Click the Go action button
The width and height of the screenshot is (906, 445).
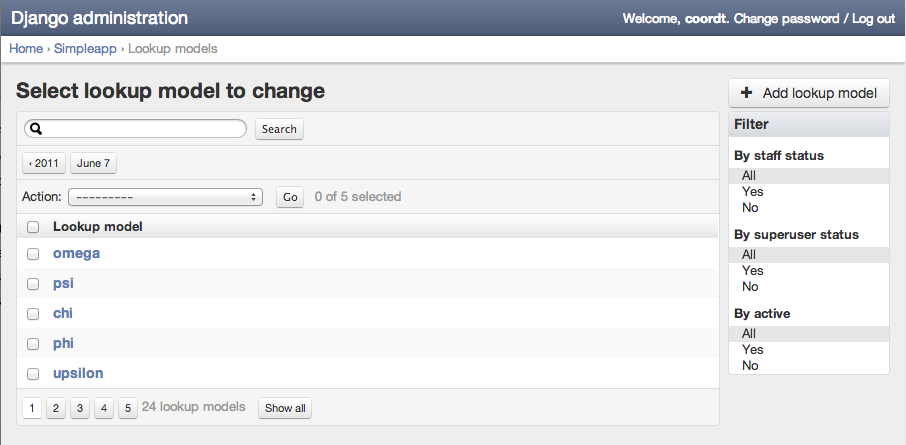coord(290,197)
